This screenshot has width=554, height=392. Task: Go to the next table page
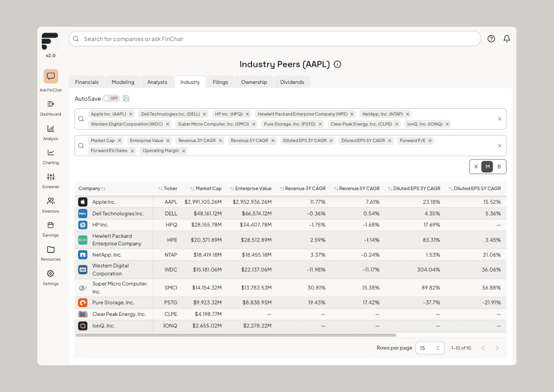497,348
